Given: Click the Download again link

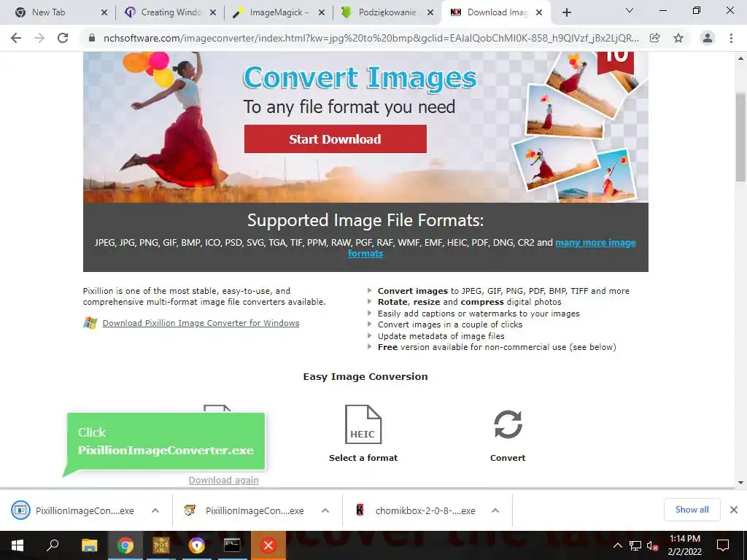Looking at the screenshot, I should 223,480.
